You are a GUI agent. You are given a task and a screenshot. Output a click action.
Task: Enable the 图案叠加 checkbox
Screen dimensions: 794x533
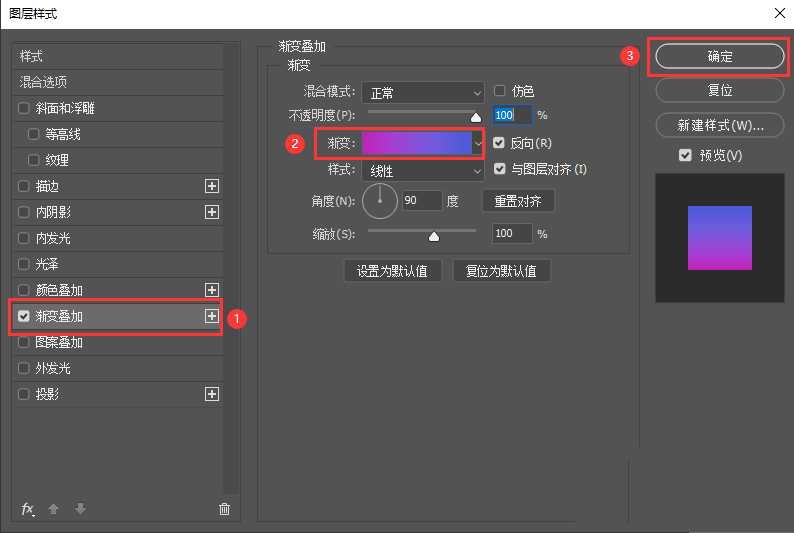(23, 342)
